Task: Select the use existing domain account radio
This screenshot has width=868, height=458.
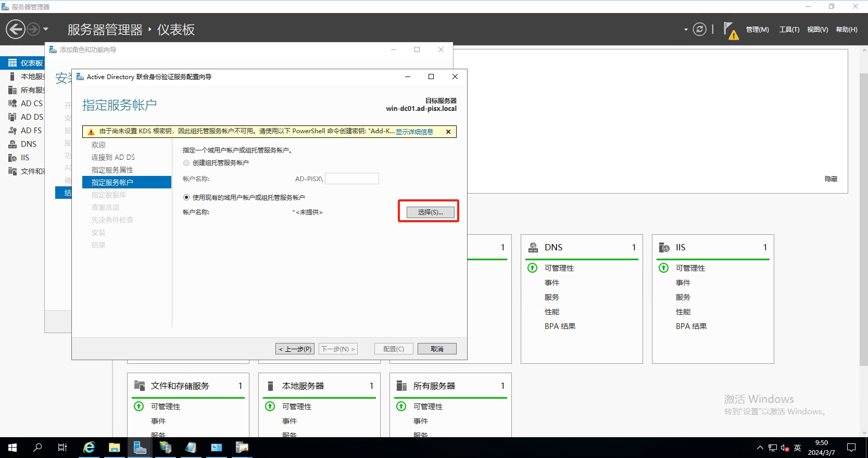Action: pos(186,198)
